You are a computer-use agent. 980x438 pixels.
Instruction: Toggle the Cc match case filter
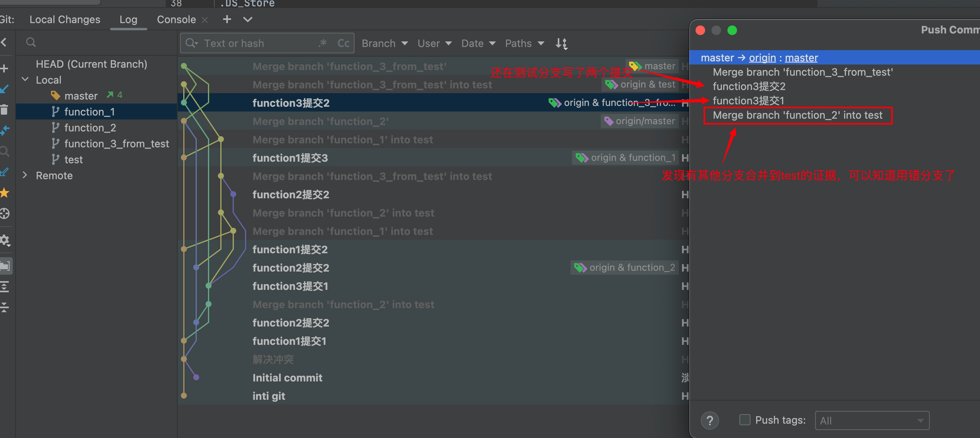point(343,43)
